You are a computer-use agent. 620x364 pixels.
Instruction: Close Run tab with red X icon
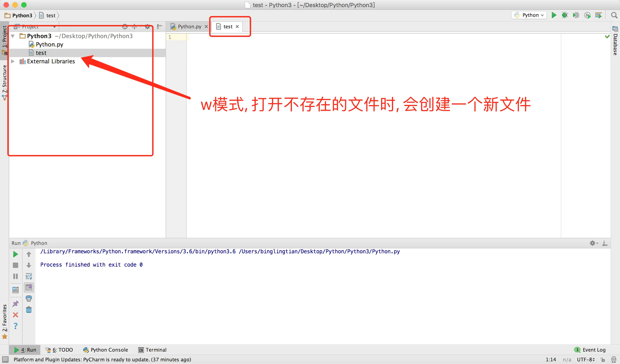click(15, 315)
